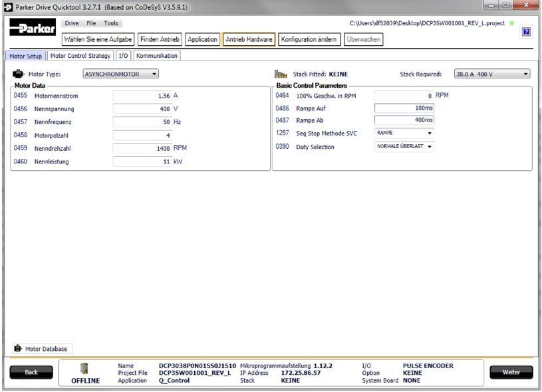Click the green project status indicator
Viewport: 542px width, 392px height.
coord(511,23)
